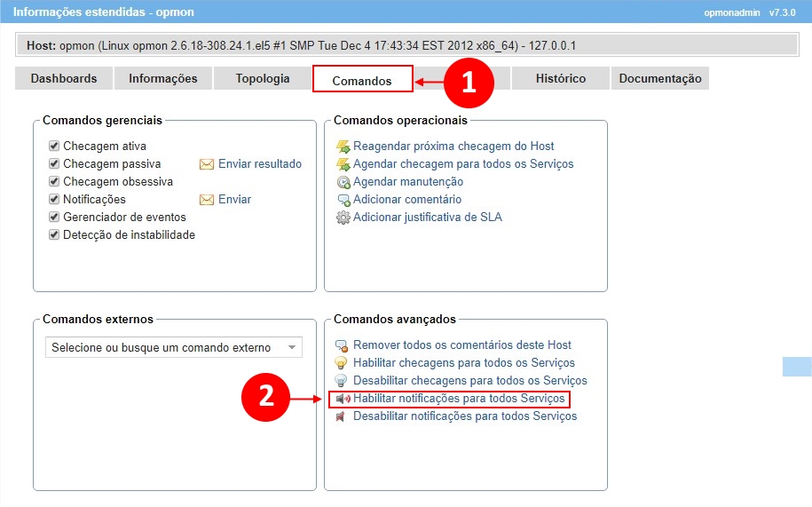The image size is (812, 507).
Task: Open the Histórico tab
Action: click(560, 78)
